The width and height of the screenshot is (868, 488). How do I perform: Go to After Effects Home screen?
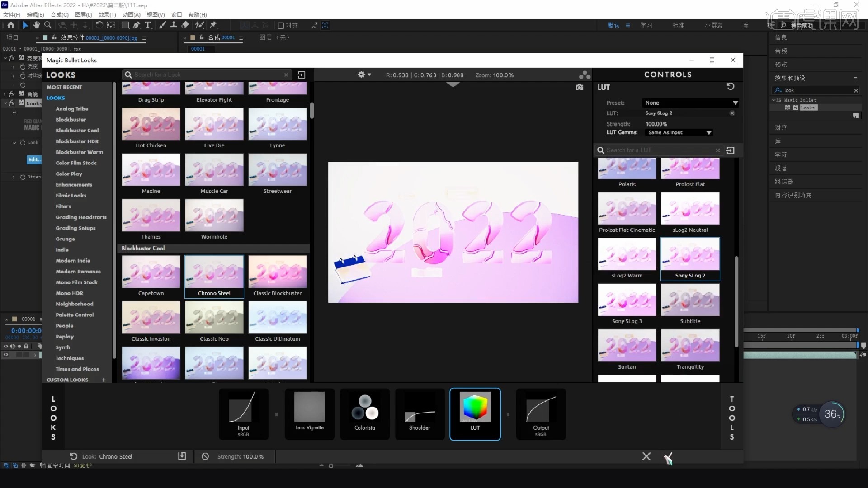11,25
